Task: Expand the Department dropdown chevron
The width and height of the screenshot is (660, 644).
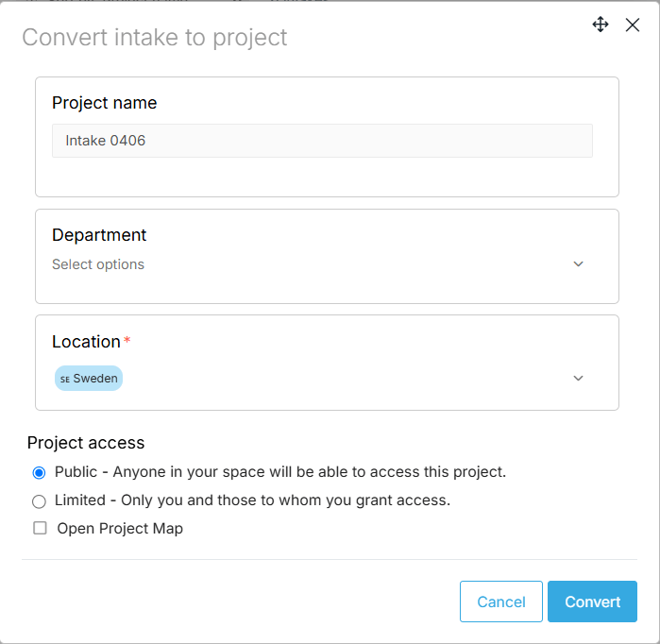Action: pyautogui.click(x=579, y=264)
